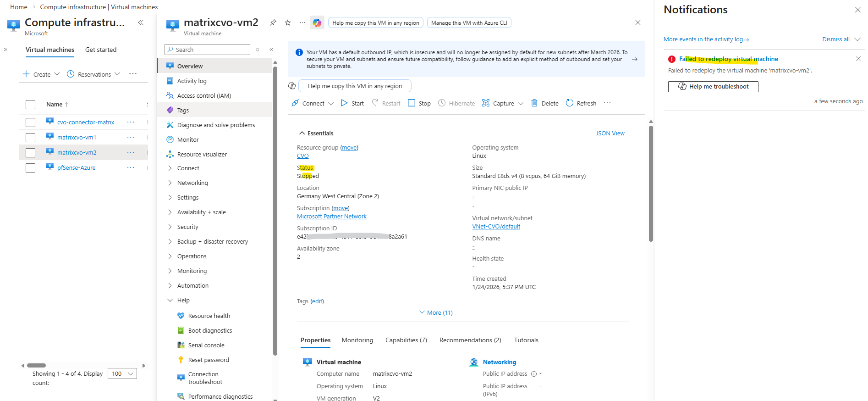Open Resource visualizer in the sidebar
The image size is (868, 401).
pyautogui.click(x=202, y=155)
